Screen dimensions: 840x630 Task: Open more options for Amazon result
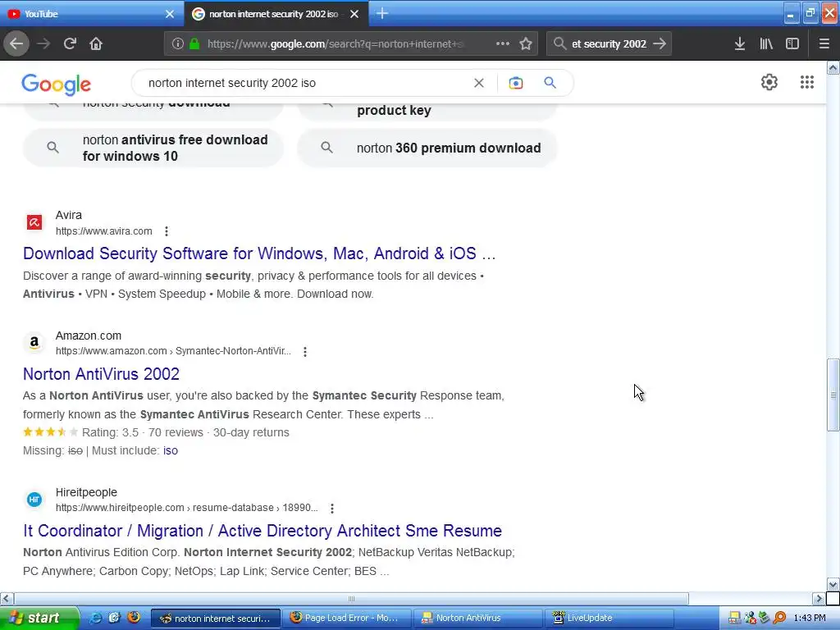point(305,352)
